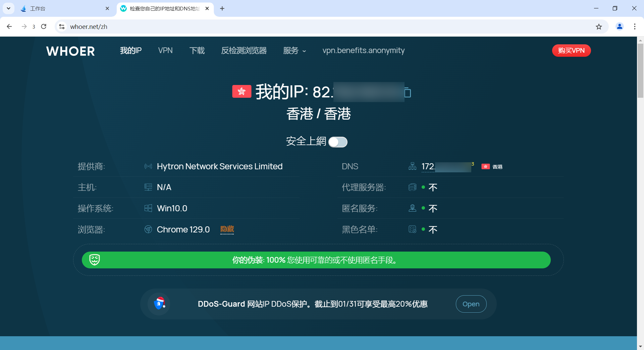Image resolution: width=644 pixels, height=350 pixels.
Task: Click the Open button in DDoS-Guard banner
Action: pyautogui.click(x=471, y=304)
